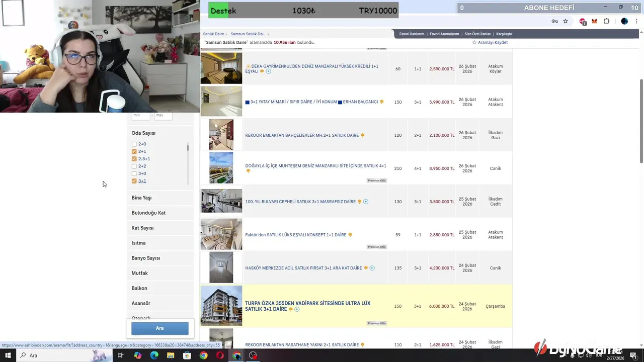644x362 pixels.
Task: Open Task View on the taskbar
Action: pyautogui.click(x=121, y=355)
